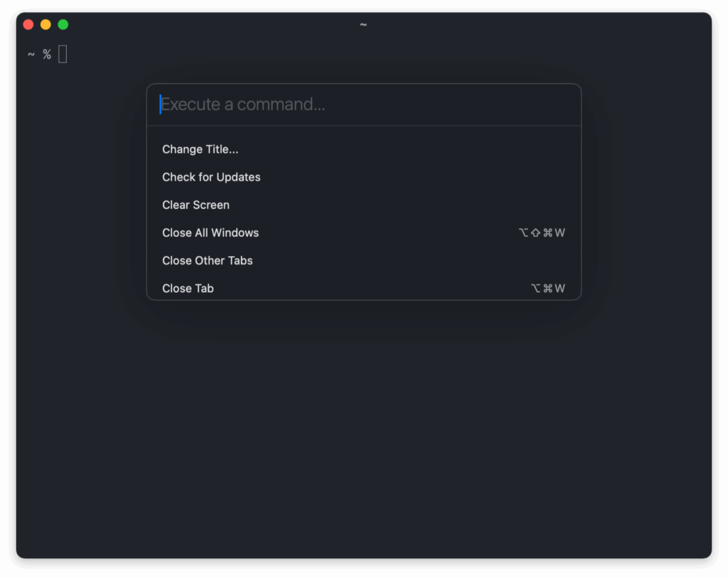Screen dimensions: 728x578
Task: Click the empty terminal area below the palette
Action: coord(363,427)
